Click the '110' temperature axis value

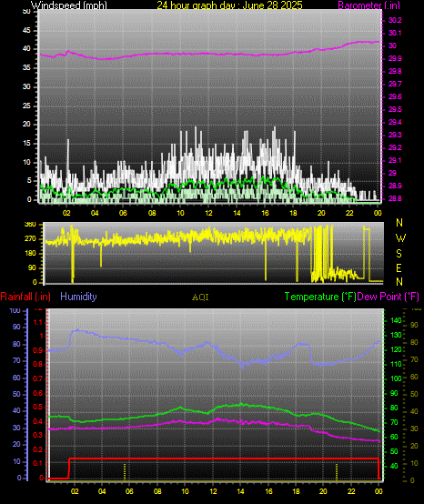[396, 364]
